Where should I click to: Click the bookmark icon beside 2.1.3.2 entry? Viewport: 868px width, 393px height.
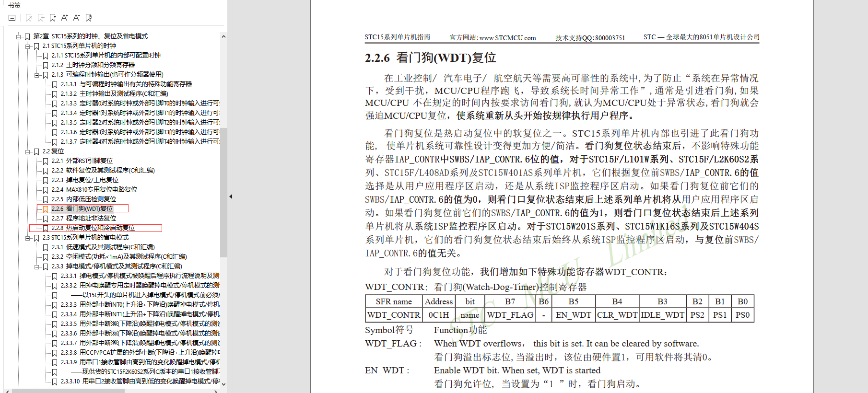click(55, 94)
